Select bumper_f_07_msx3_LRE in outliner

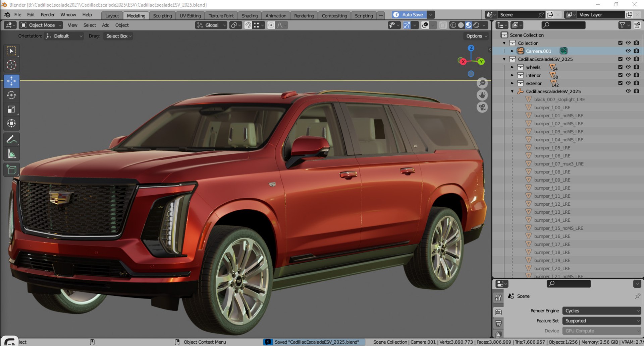tap(558, 164)
